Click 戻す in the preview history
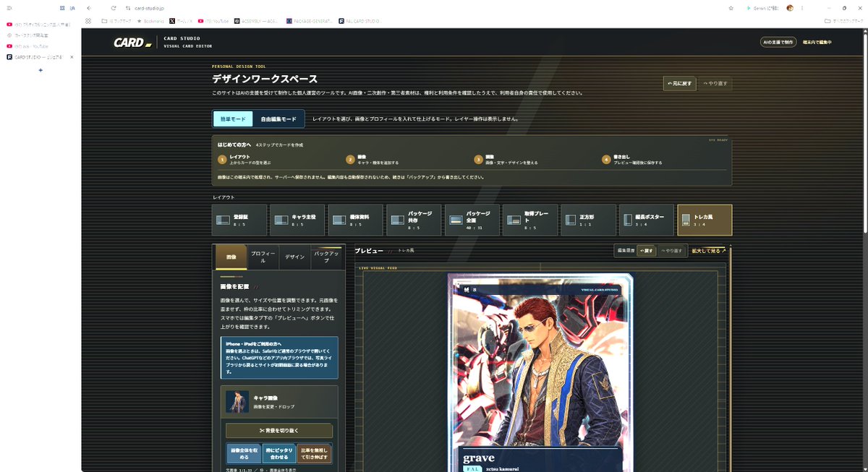 tap(646, 251)
